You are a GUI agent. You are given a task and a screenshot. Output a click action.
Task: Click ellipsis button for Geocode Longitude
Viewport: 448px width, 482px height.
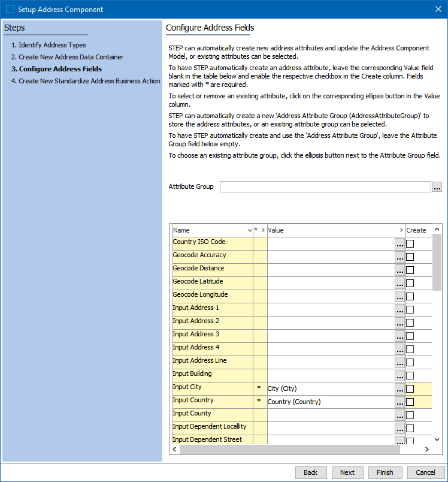[x=400, y=297]
